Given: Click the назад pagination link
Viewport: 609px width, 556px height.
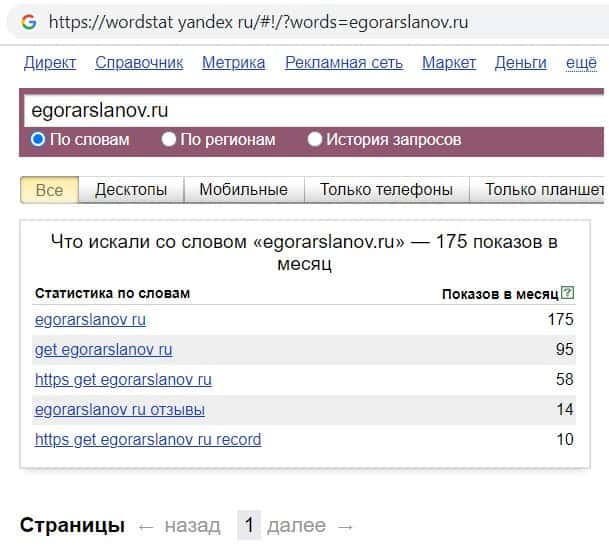Looking at the screenshot, I should (192, 526).
